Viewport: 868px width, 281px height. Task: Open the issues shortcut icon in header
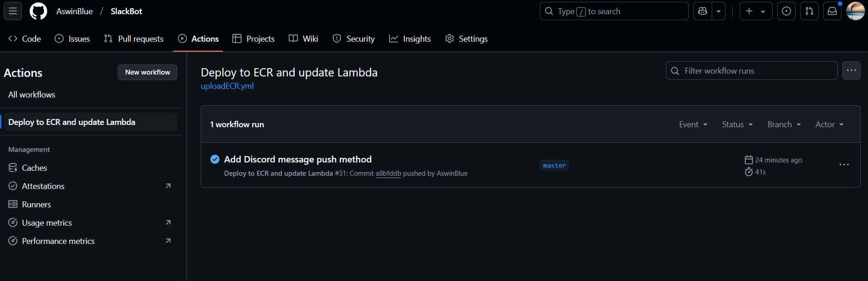(x=786, y=11)
